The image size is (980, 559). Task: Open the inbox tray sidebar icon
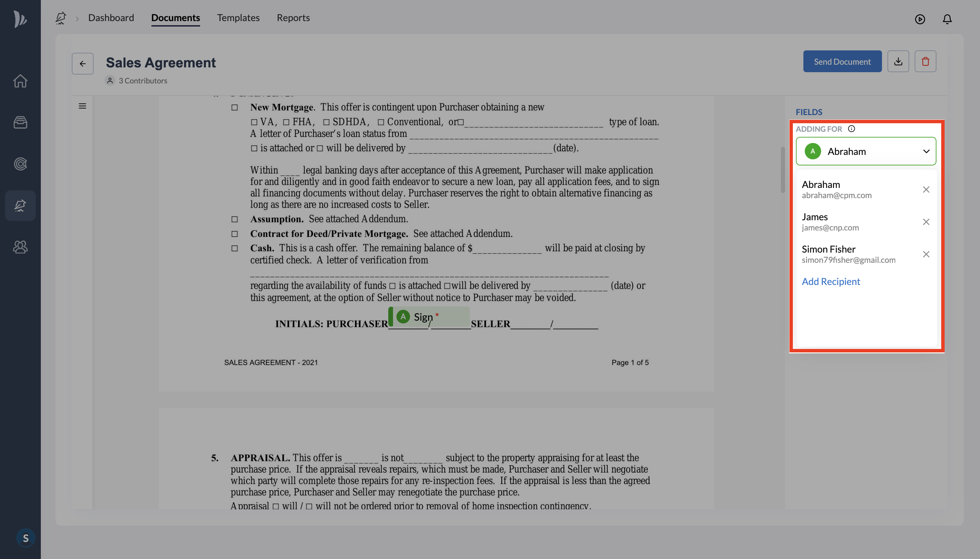20,123
